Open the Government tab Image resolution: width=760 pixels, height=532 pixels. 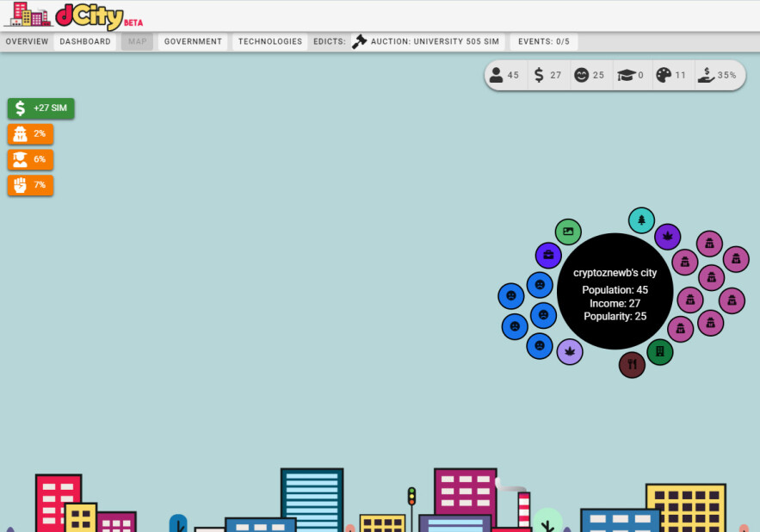(x=193, y=41)
